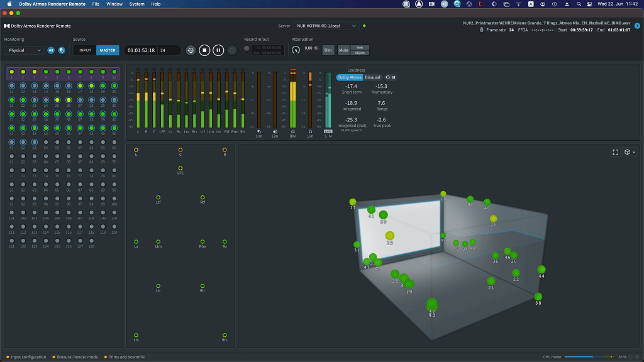644x362 pixels.
Task: Click the attenuation dial knob
Action: click(x=296, y=50)
